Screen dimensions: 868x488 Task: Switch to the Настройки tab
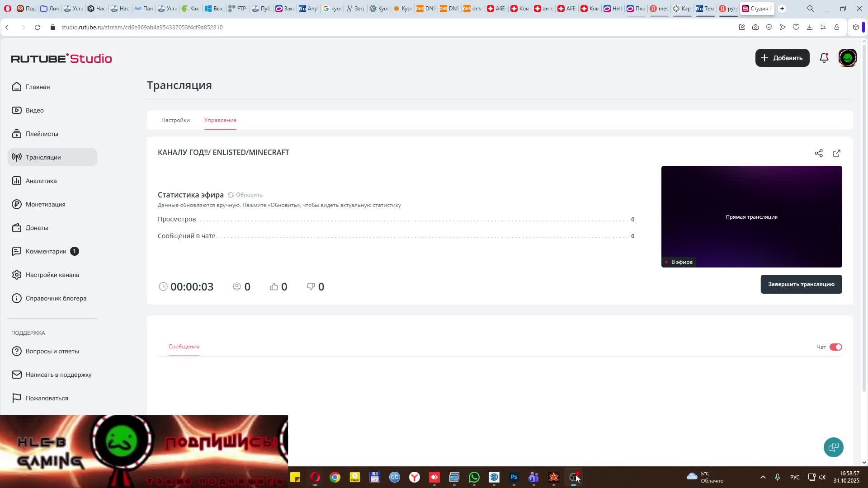pos(175,120)
